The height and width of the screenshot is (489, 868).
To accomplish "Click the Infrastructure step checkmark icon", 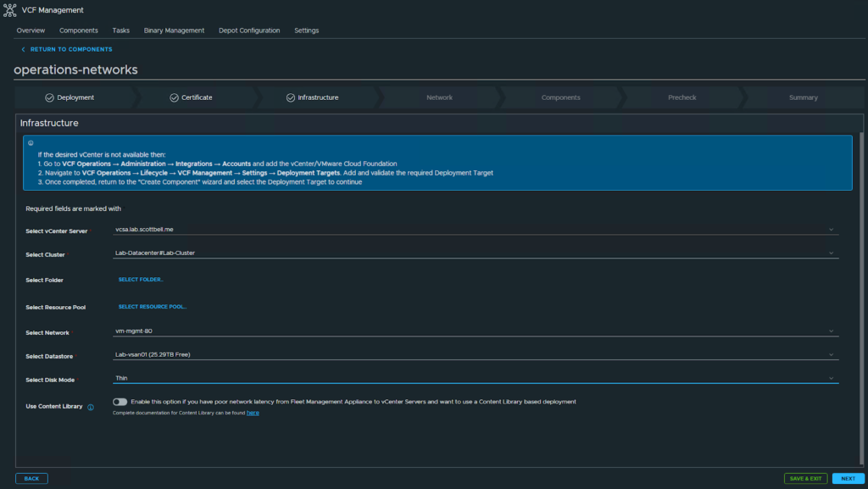I will (291, 97).
